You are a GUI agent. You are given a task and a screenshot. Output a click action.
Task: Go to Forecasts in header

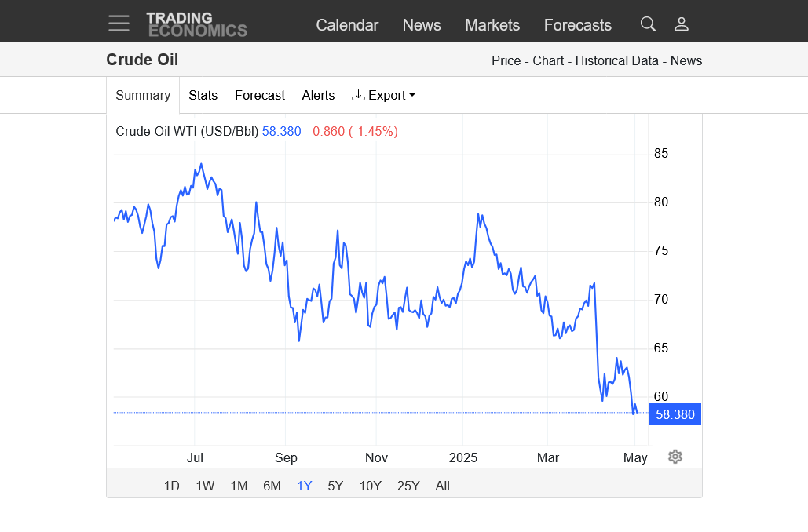tap(577, 25)
